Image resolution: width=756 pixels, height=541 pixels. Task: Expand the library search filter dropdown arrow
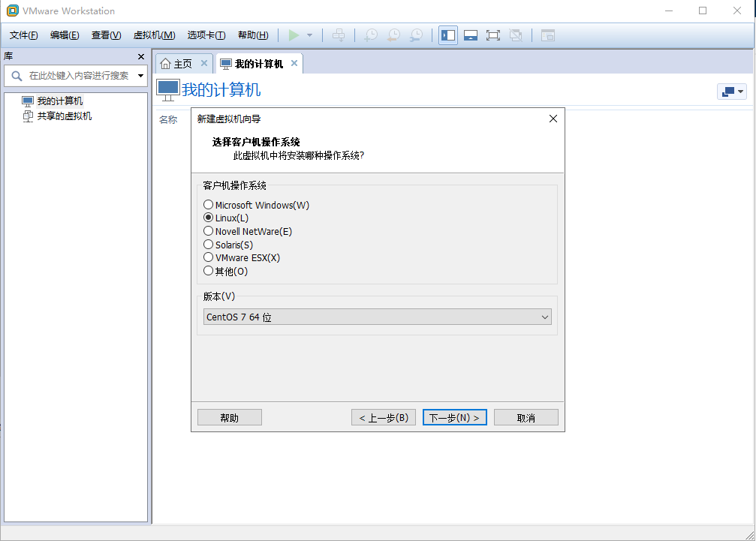tap(141, 76)
